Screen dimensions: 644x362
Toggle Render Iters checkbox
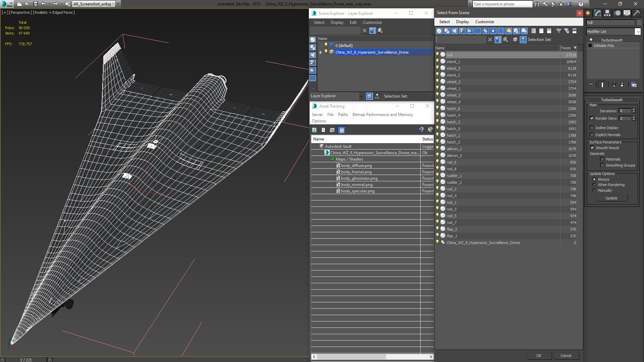pos(592,118)
